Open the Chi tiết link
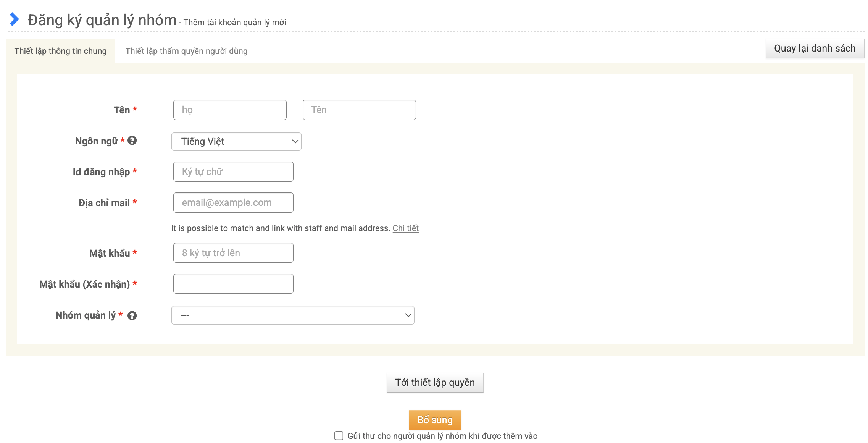Viewport: 868px width, 443px height. (405, 228)
